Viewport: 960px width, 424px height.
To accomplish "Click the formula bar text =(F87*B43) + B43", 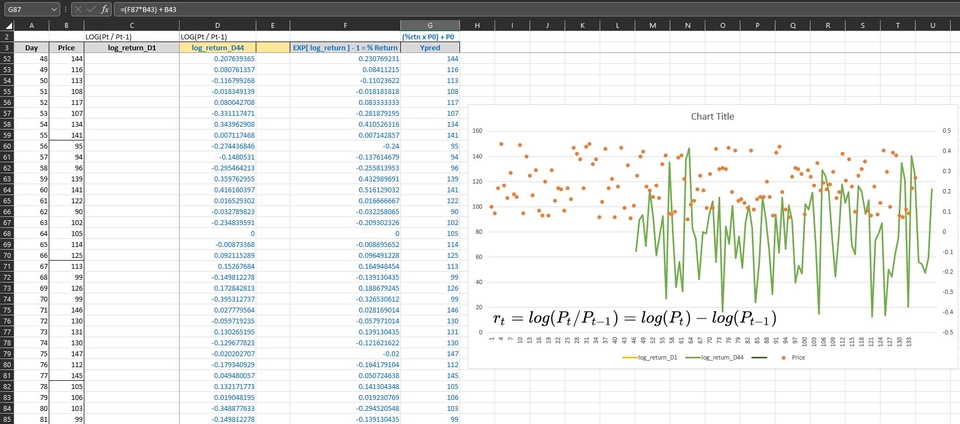I will coord(149,9).
